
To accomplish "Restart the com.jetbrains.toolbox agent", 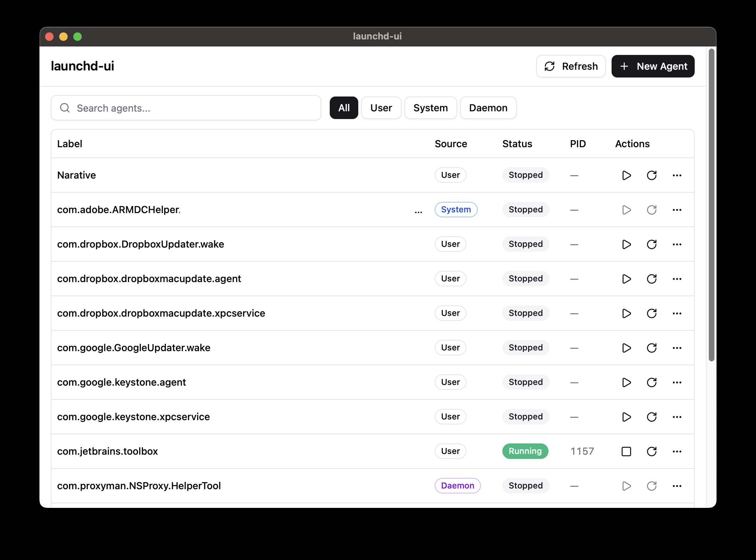I will pos(651,451).
